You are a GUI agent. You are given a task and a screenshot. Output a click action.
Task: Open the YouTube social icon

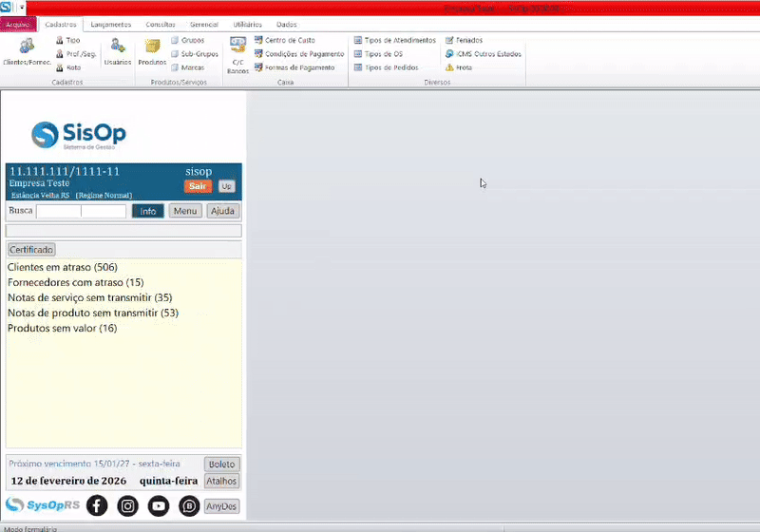tap(159, 505)
